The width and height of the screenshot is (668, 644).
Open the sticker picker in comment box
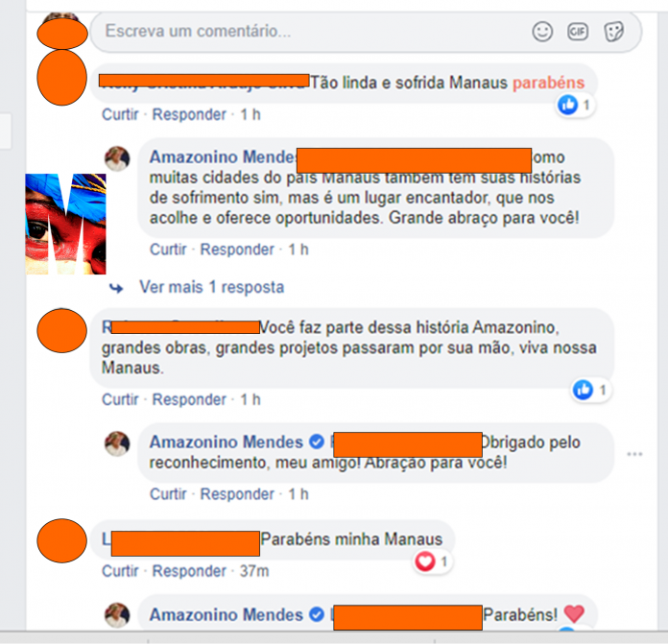(x=613, y=32)
